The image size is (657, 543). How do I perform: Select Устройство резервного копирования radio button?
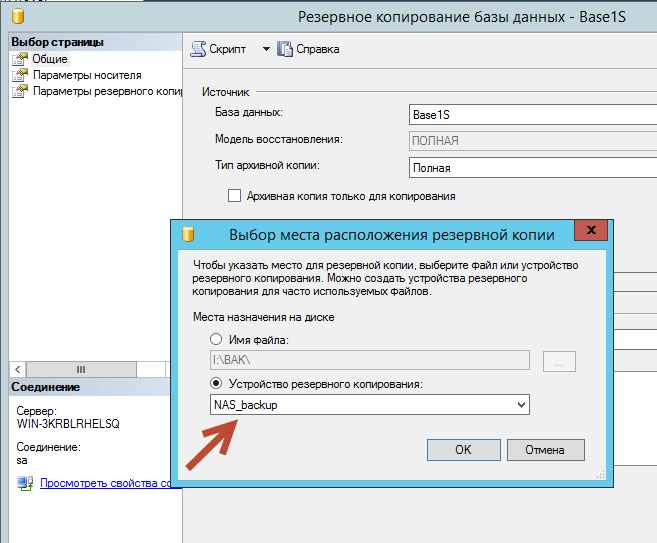[216, 383]
